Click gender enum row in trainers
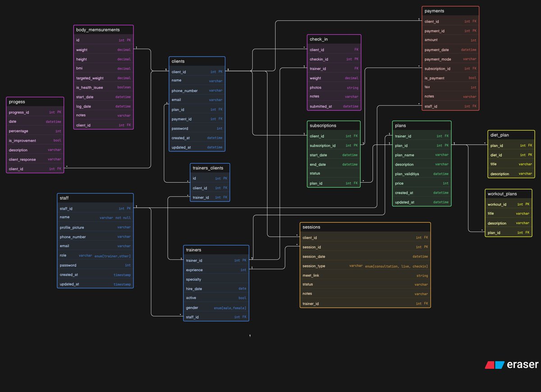The image size is (541, 392). (x=216, y=308)
